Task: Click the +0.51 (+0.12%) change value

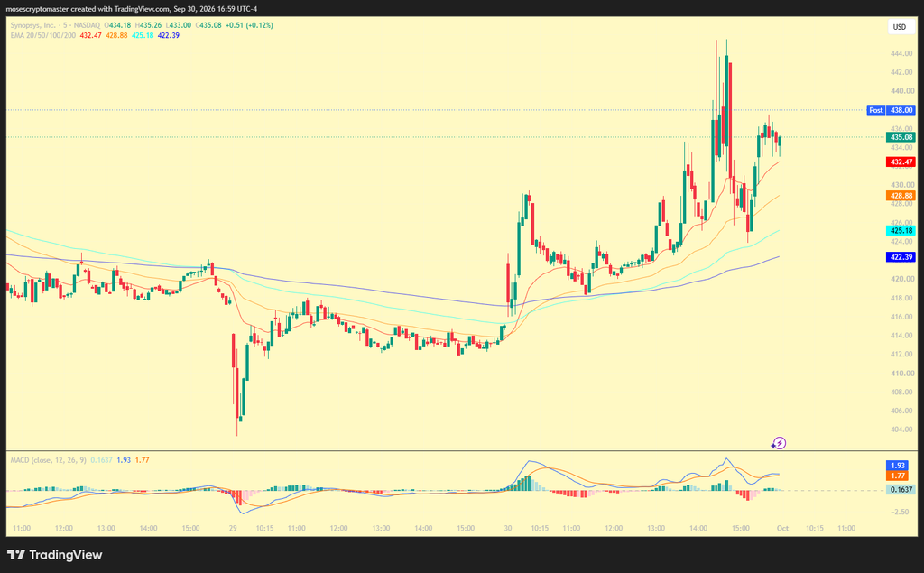Action: point(249,25)
